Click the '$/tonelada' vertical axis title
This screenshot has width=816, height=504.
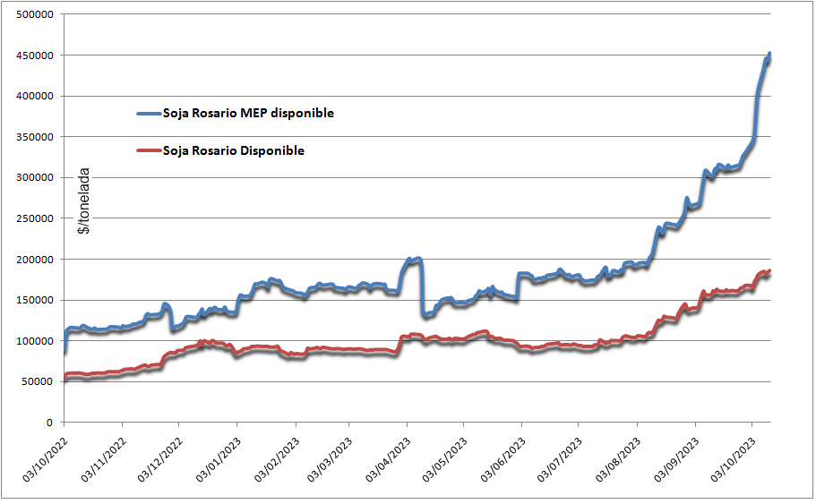83,204
